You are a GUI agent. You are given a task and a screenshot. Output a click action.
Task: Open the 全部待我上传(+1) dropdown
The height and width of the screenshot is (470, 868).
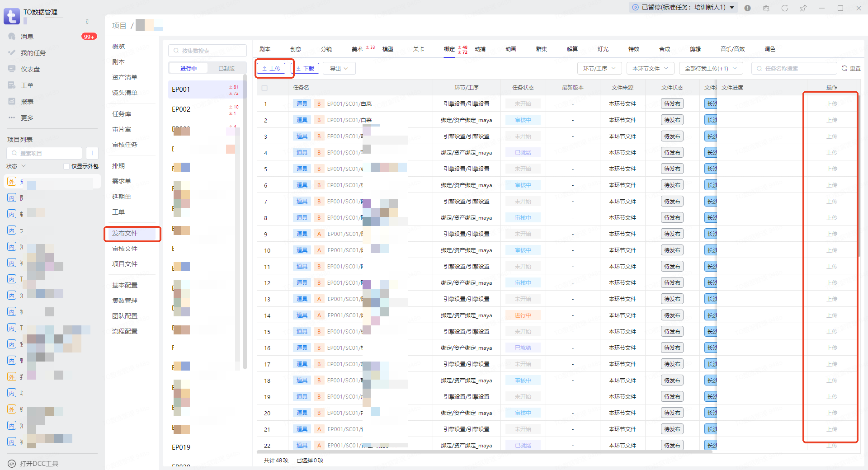tap(711, 68)
